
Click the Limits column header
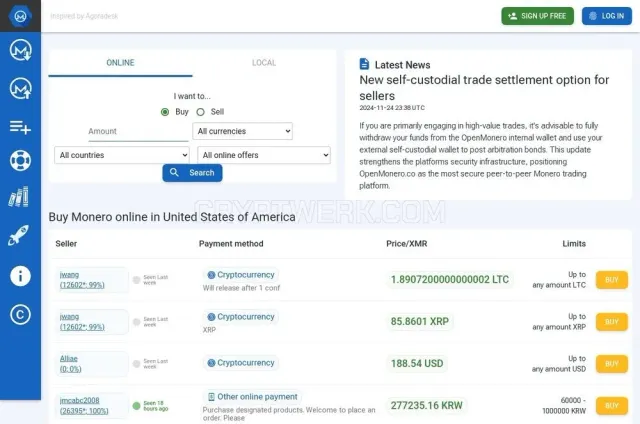coord(574,244)
